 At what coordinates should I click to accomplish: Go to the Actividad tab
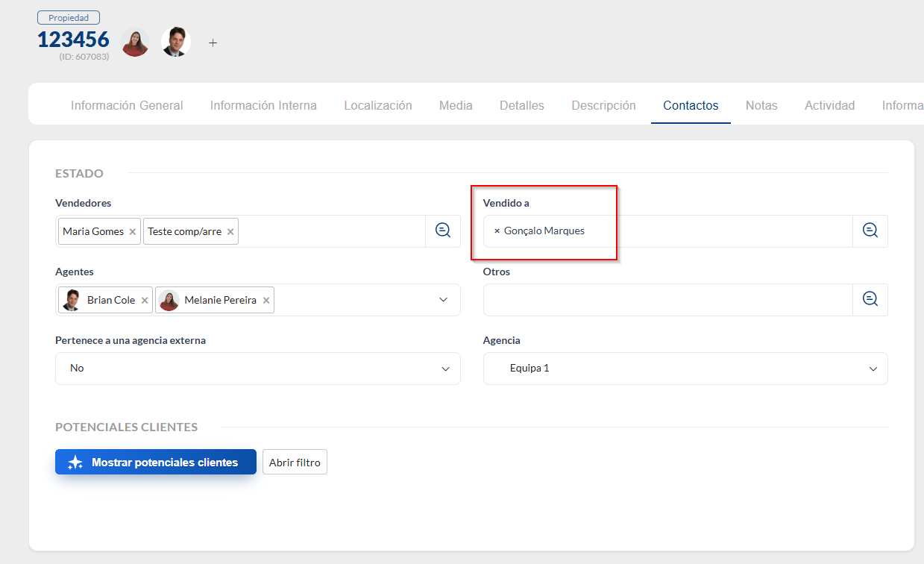829,106
